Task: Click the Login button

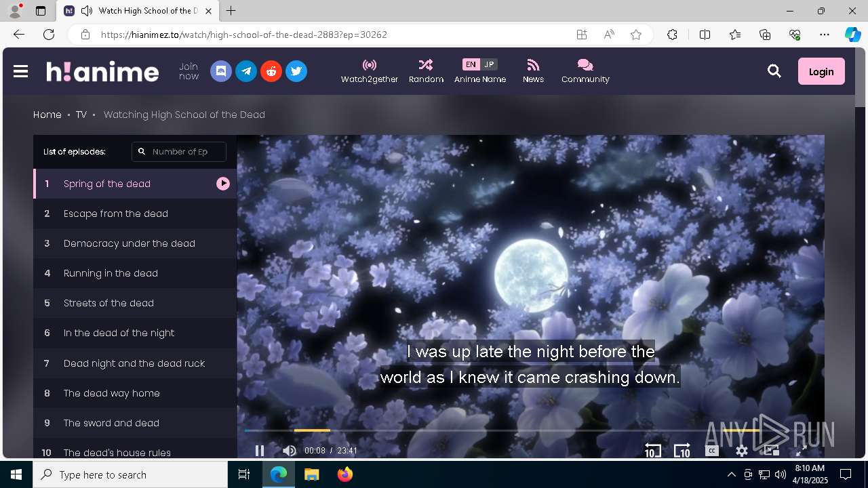Action: coord(821,71)
